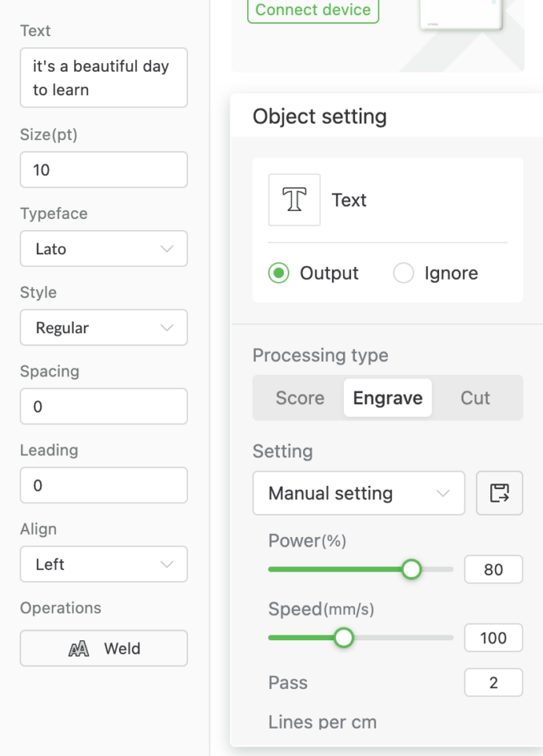Select the Output radio button
Viewport: 543px width, 756px height.
click(279, 273)
